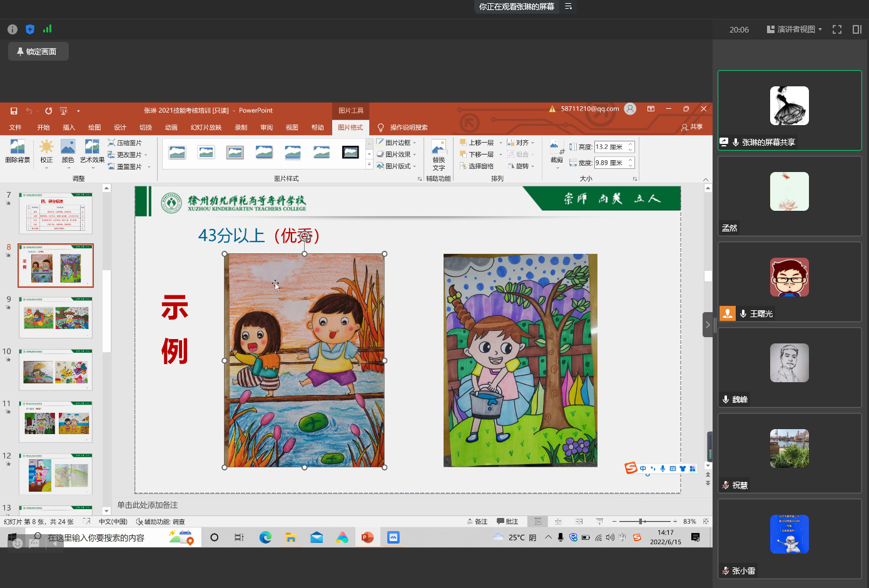Image resolution: width=869 pixels, height=588 pixels.
Task: Start Slide Show view from status bar
Action: coord(599,521)
